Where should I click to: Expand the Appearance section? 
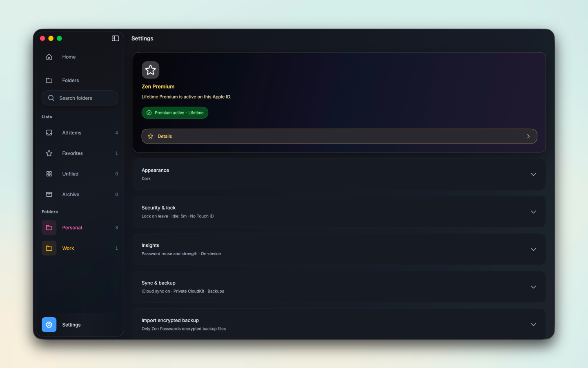pyautogui.click(x=533, y=174)
